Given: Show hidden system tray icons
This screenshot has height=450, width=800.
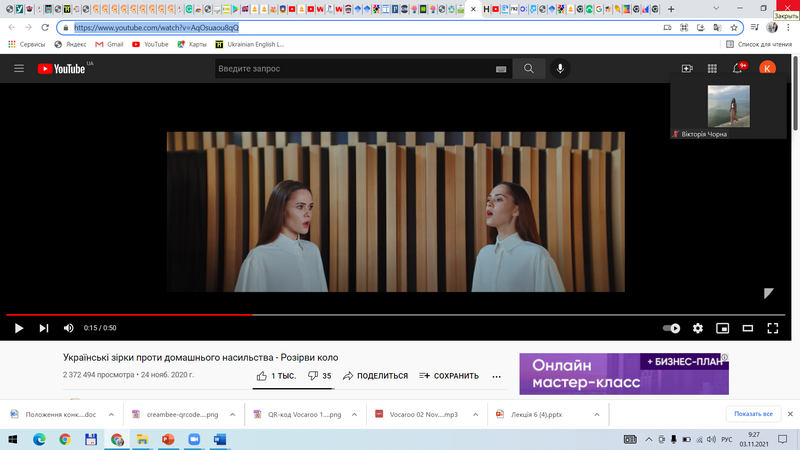Looking at the screenshot, I should point(648,439).
